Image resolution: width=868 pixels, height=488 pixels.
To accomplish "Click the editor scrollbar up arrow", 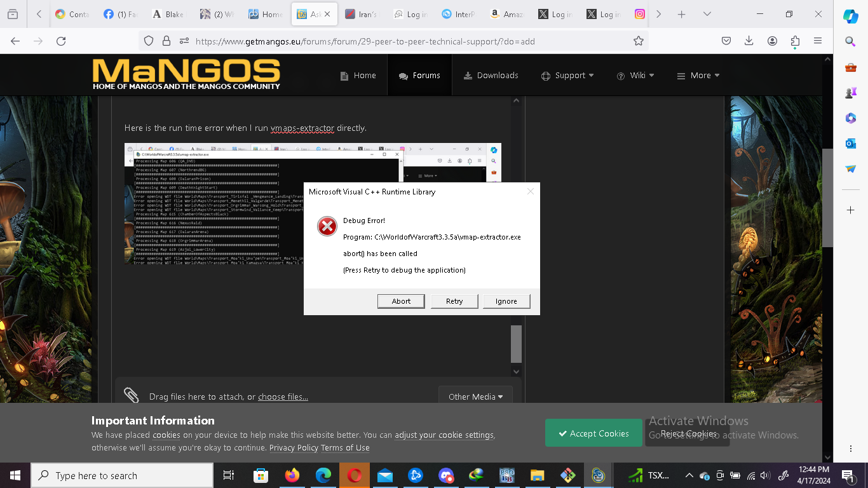I will click(x=516, y=100).
